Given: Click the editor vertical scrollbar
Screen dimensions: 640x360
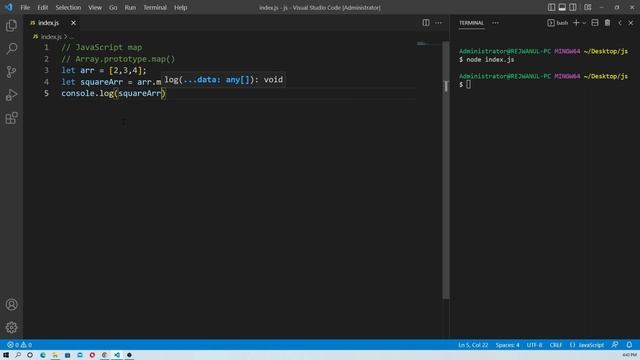Looking at the screenshot, I should coord(446,169).
